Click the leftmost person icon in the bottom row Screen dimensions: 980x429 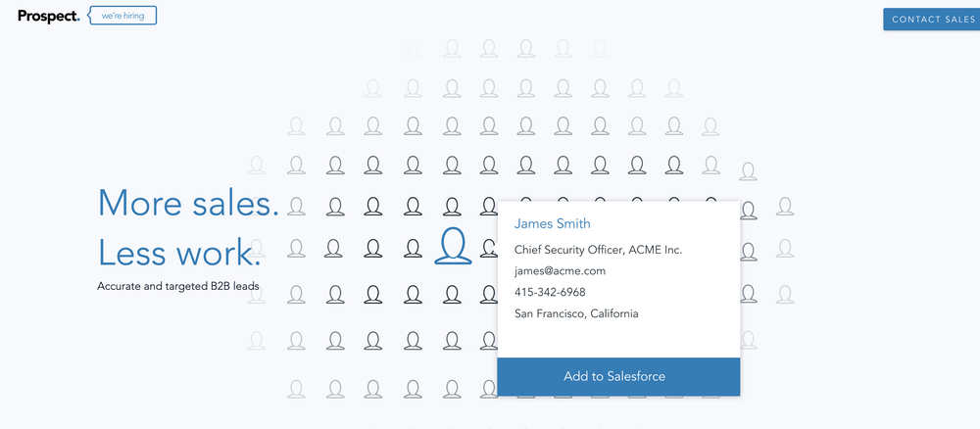(x=297, y=389)
